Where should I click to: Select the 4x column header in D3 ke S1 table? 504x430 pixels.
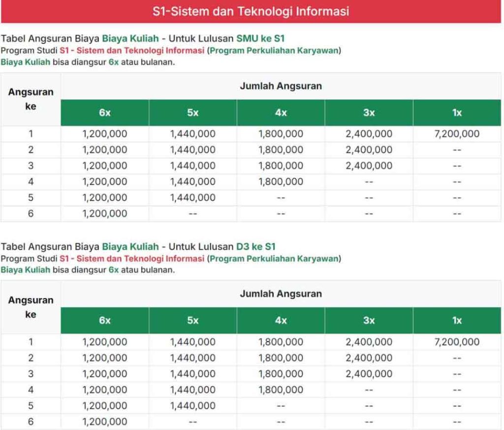(x=281, y=320)
